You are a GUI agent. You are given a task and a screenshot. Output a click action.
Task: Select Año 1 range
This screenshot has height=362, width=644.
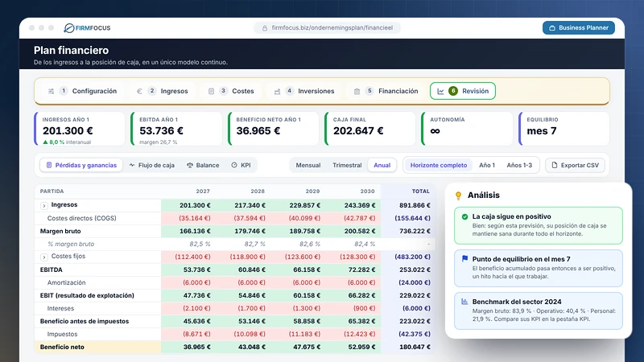click(487, 165)
